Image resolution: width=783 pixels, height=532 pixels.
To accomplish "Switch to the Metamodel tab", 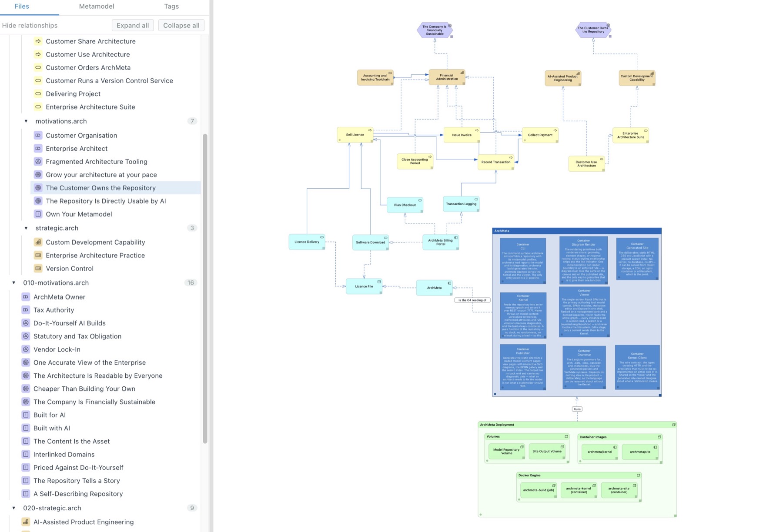I will [97, 7].
